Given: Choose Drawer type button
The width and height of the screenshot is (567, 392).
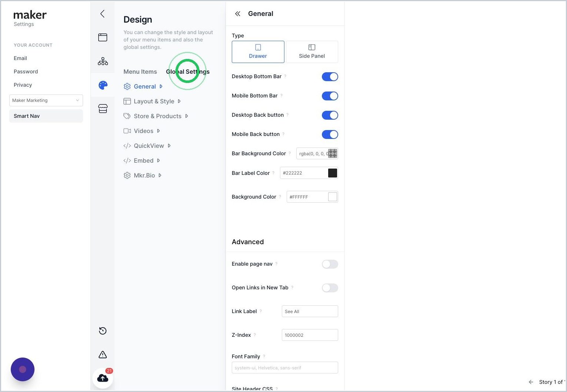Looking at the screenshot, I should coord(258,52).
